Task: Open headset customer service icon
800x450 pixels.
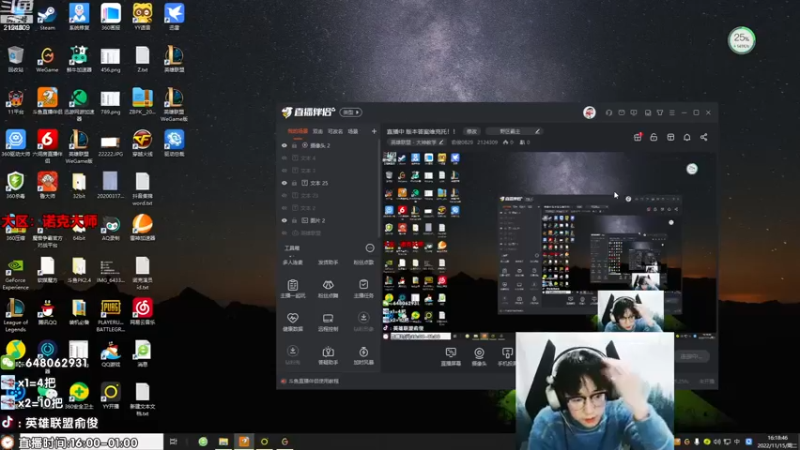Action: coord(609,112)
